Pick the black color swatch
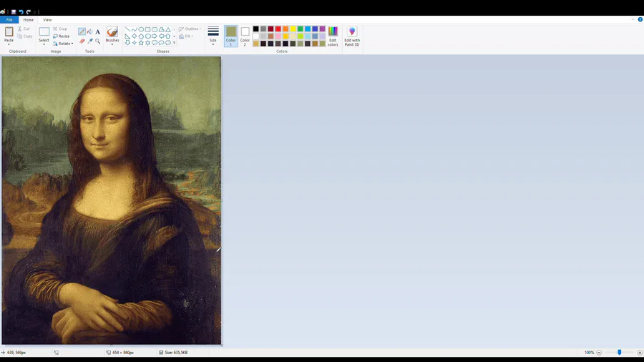This screenshot has height=362, width=644. (256, 29)
